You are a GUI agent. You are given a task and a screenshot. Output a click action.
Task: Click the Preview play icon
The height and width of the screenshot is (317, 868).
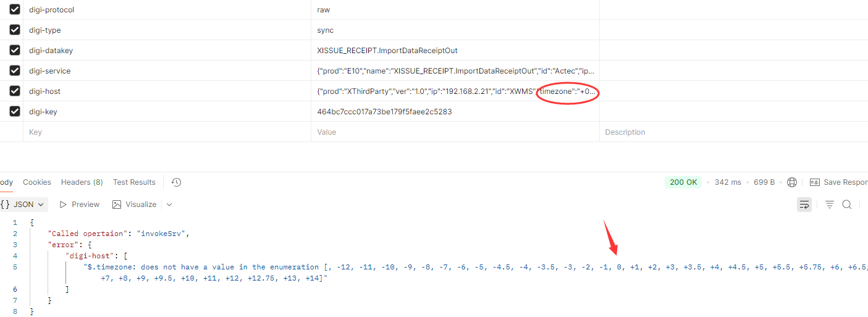coord(63,205)
